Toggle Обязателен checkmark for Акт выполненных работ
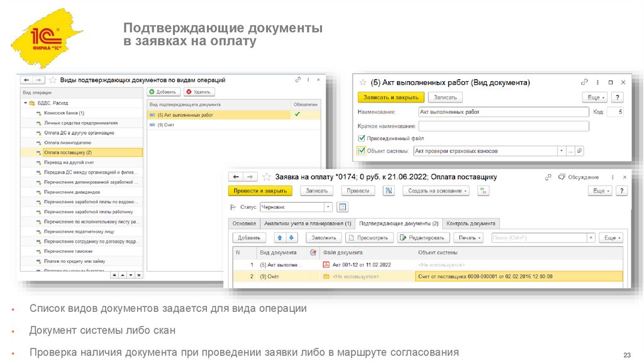Screen dimensions: 644x361 point(297,114)
